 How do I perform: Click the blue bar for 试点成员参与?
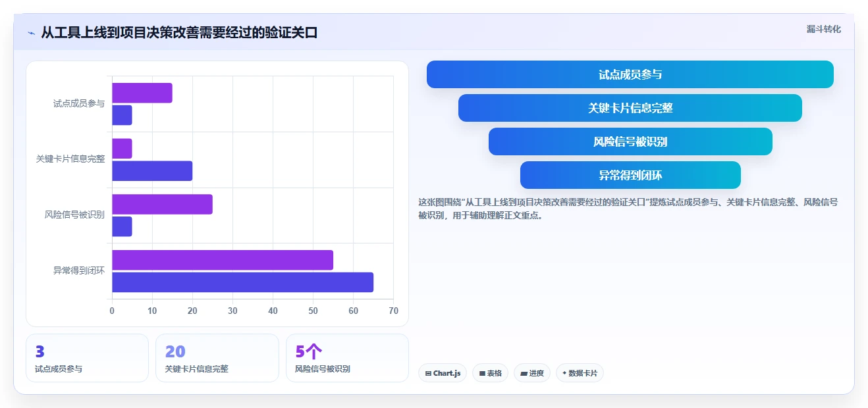(x=122, y=115)
